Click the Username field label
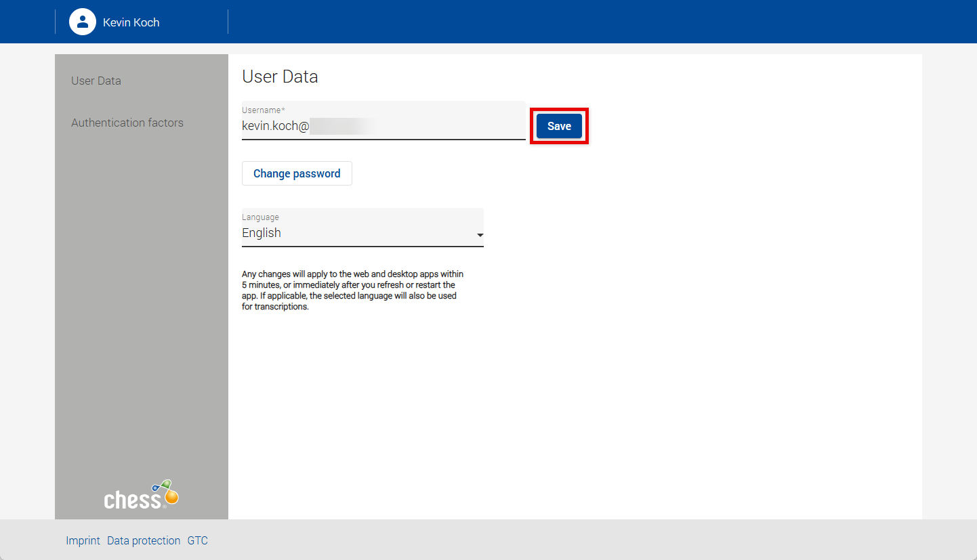This screenshot has height=560, width=977. 261,110
